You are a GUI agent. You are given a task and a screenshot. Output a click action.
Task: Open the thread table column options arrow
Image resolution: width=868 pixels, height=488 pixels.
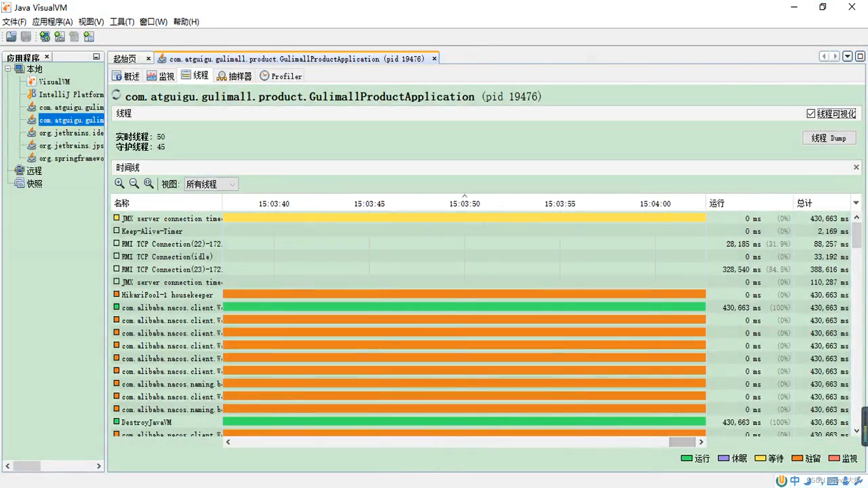click(856, 203)
